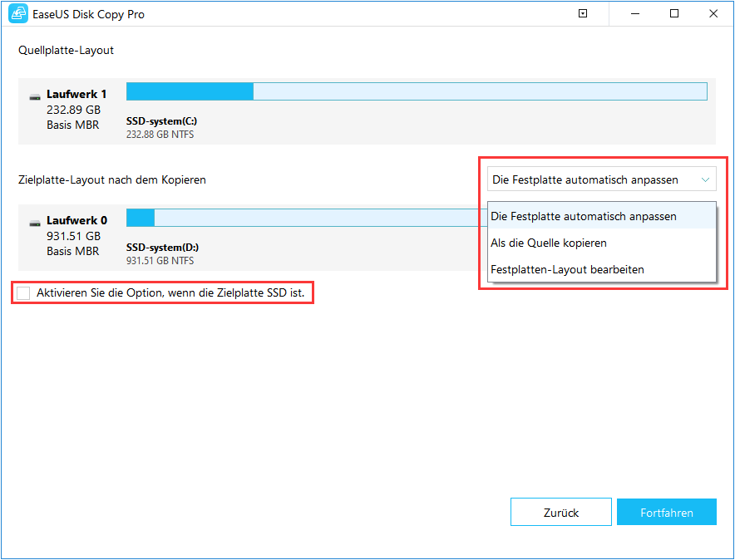Click the SSD-system(C:) partition bar

(x=417, y=91)
